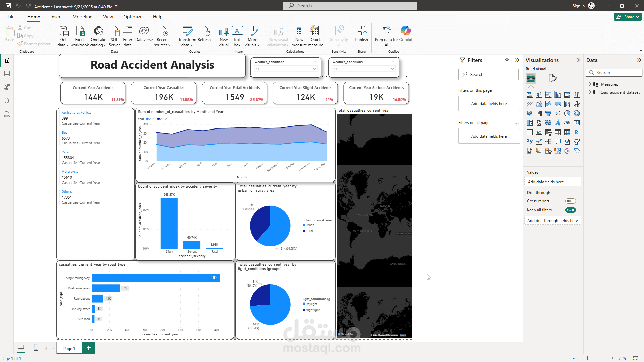Click the top Search box
Screen dimensions: 644x362
(x=350, y=6)
